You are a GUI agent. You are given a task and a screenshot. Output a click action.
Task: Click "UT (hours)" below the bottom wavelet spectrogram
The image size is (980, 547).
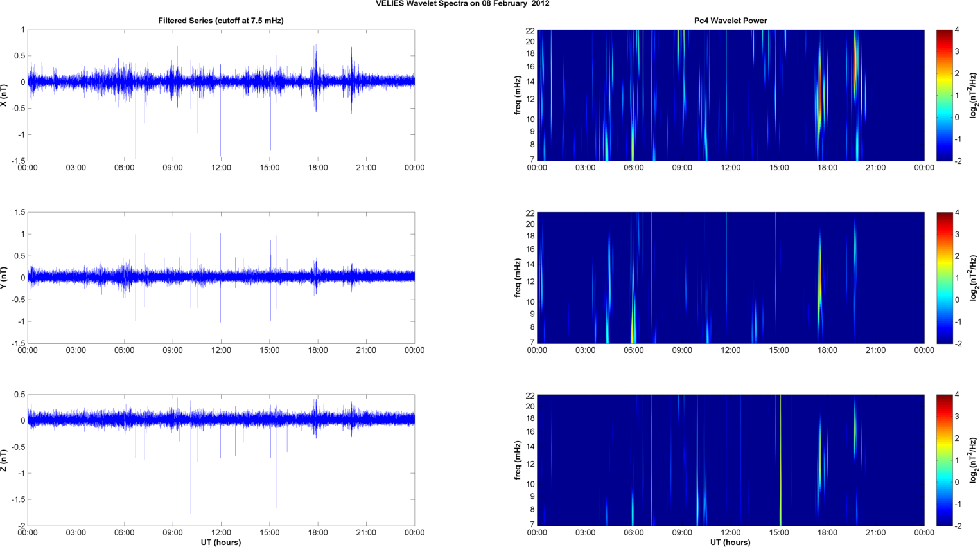coord(730,543)
